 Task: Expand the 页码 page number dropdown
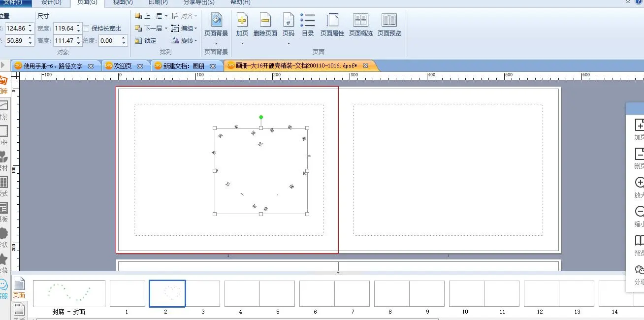click(289, 43)
